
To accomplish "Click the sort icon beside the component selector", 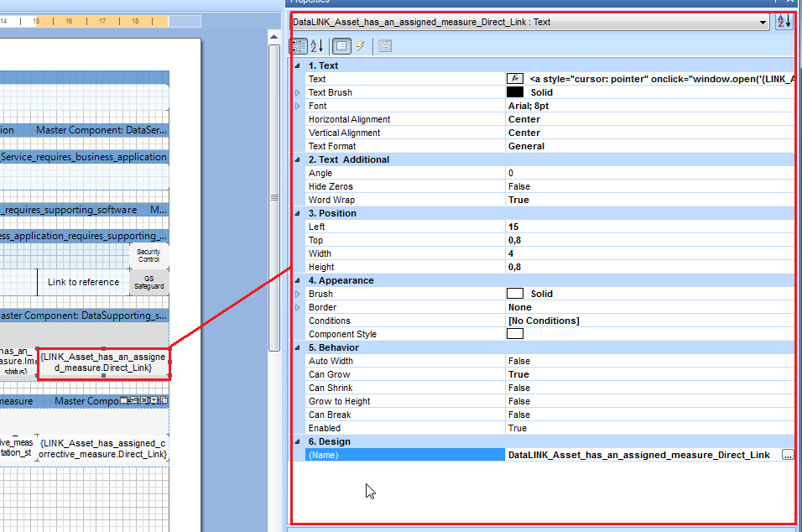I will point(784,22).
